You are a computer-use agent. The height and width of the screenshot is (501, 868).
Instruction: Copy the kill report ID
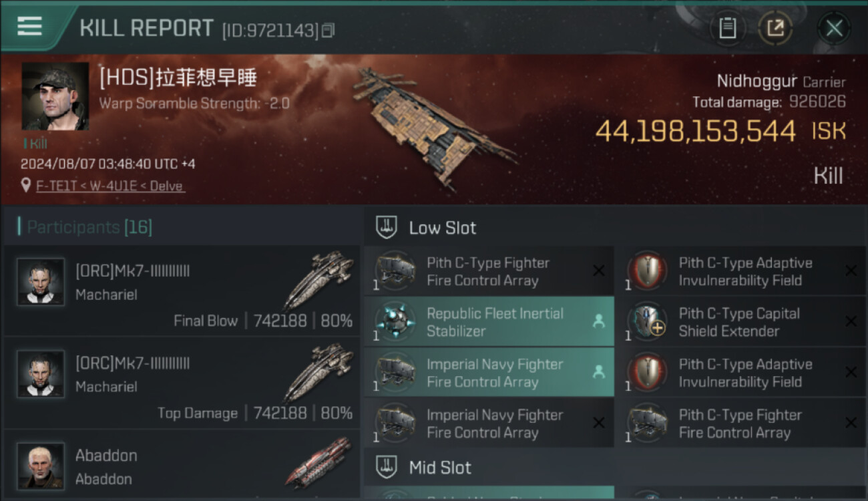point(328,31)
